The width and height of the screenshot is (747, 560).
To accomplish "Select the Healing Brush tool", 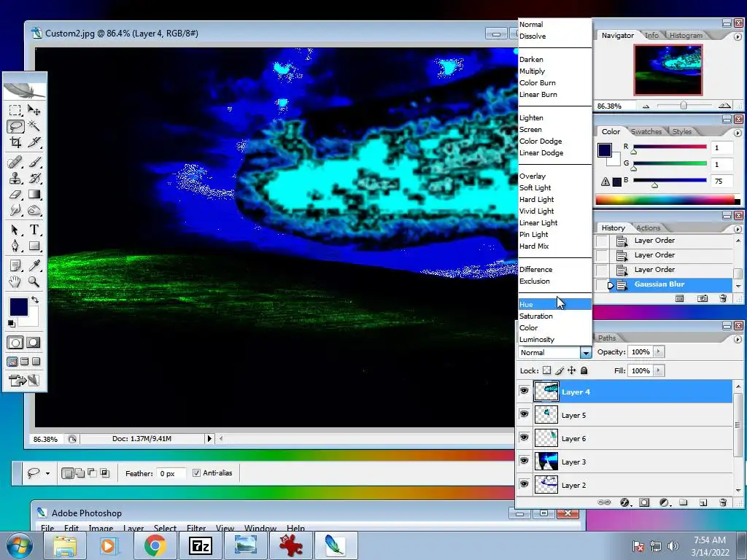I will (x=15, y=162).
